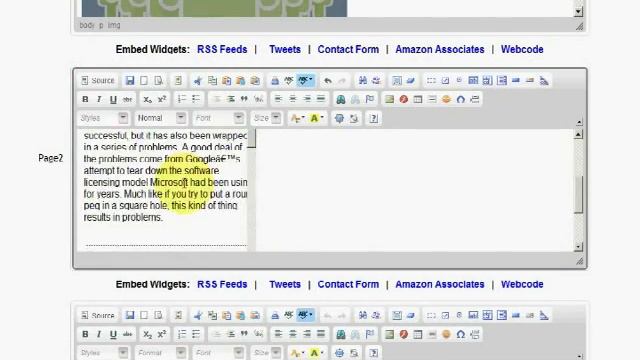Open Amazon Associates link above Page2 editor

[x=440, y=49]
